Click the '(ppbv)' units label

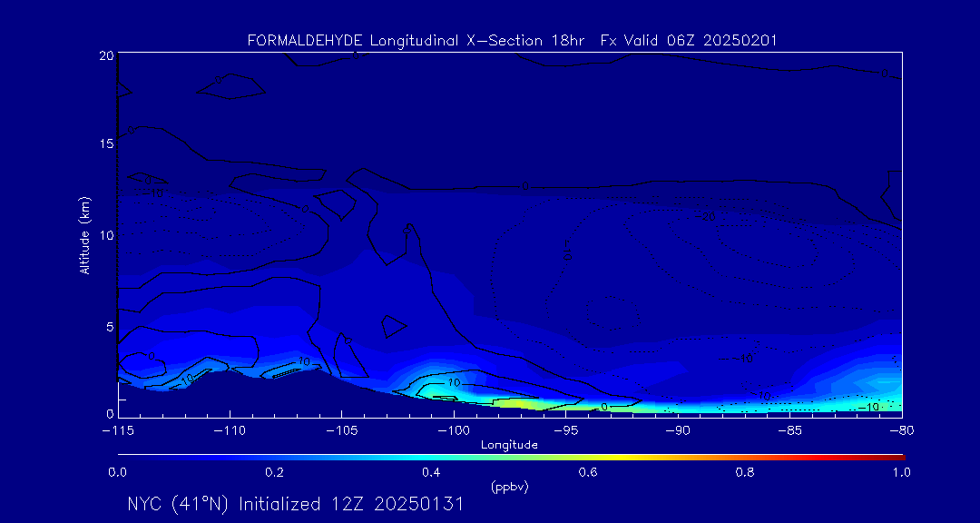tap(509, 488)
